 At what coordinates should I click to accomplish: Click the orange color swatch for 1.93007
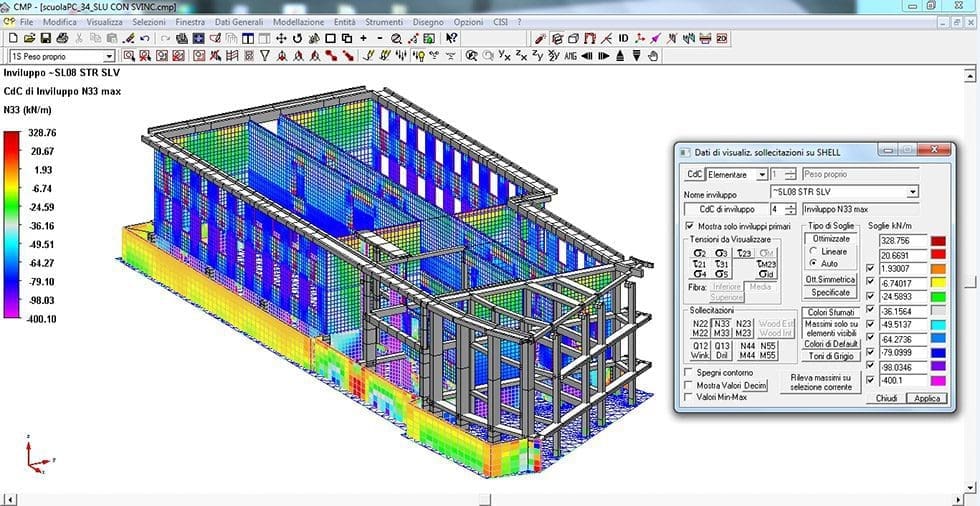[939, 269]
